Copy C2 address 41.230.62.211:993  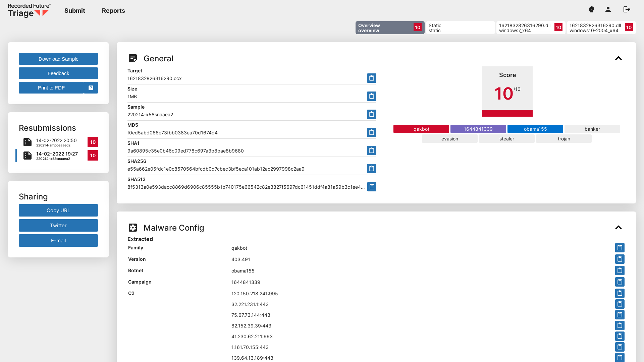[x=620, y=336]
